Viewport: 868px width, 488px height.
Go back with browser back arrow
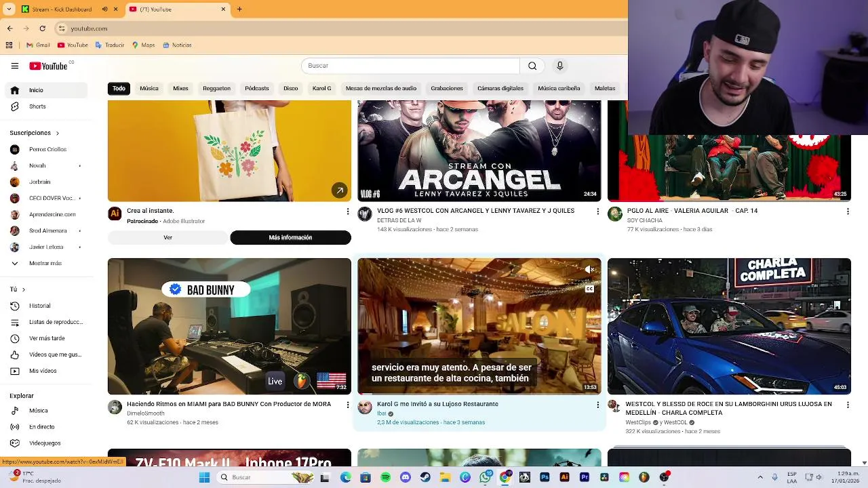(x=9, y=28)
